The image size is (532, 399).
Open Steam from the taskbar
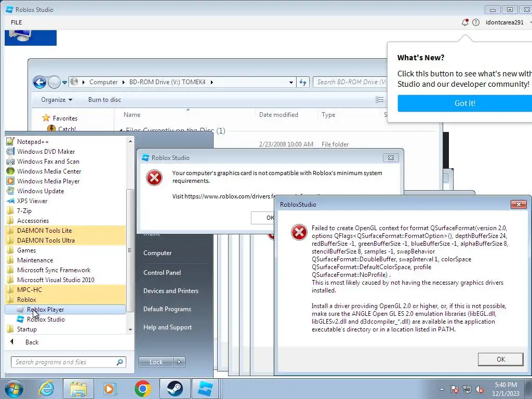point(175,389)
